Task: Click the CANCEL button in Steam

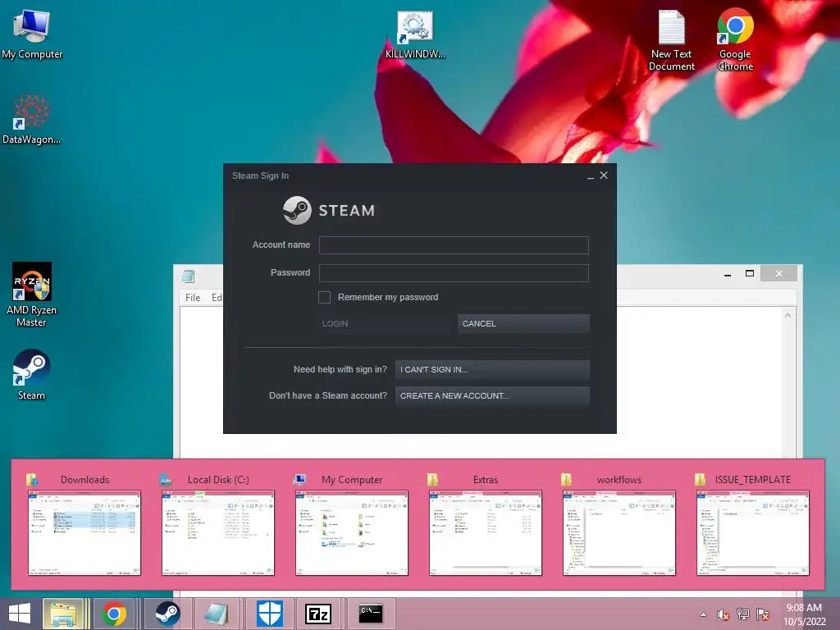Action: pos(523,323)
